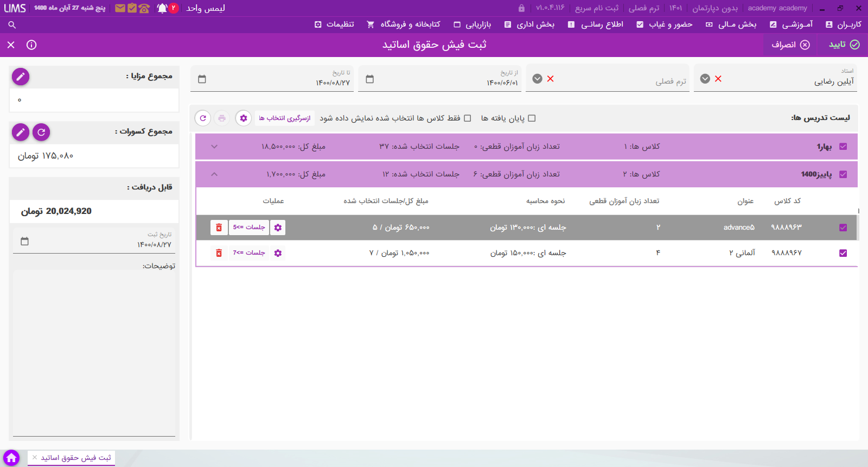Refresh the teaching list
Screen dimensions: 868x467
(203, 118)
